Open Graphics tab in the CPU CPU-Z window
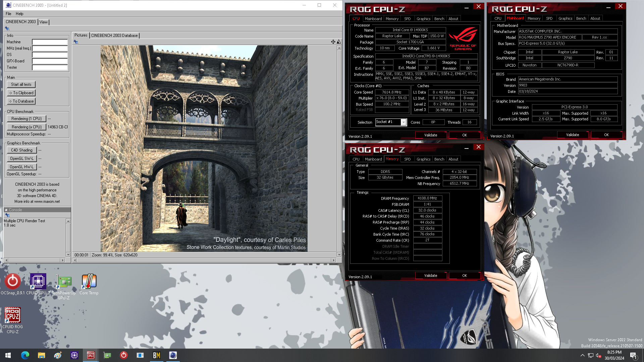This screenshot has height=362, width=644. click(423, 19)
